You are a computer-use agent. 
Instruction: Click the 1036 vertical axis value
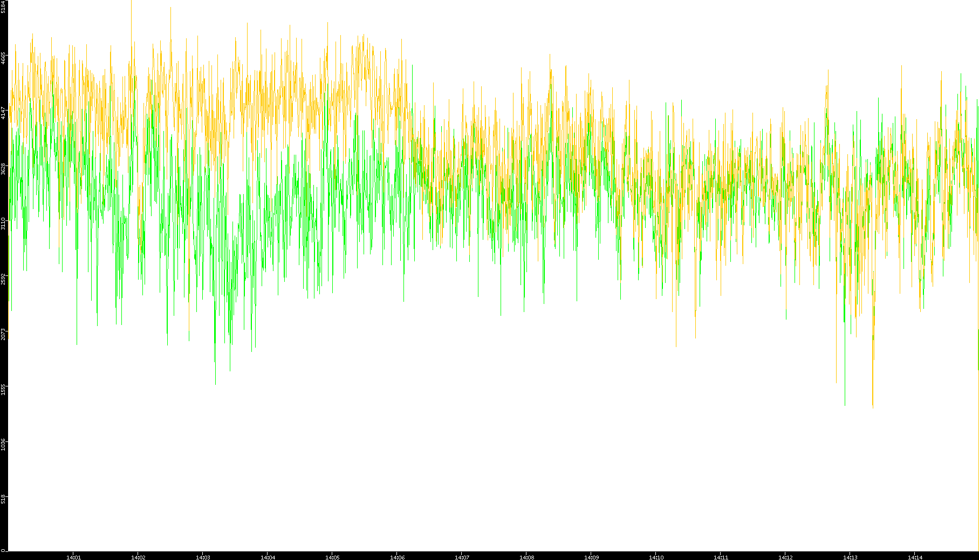point(3,445)
